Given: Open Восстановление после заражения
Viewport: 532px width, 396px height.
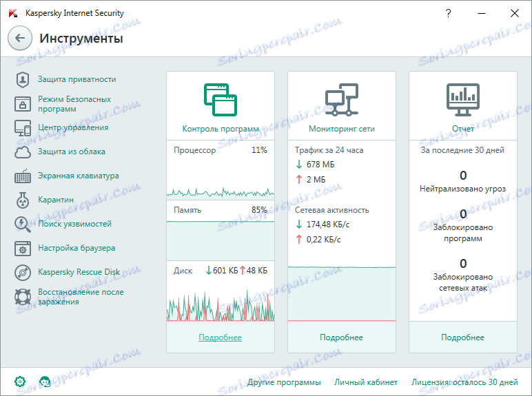Looking at the screenshot, I should 81,297.
